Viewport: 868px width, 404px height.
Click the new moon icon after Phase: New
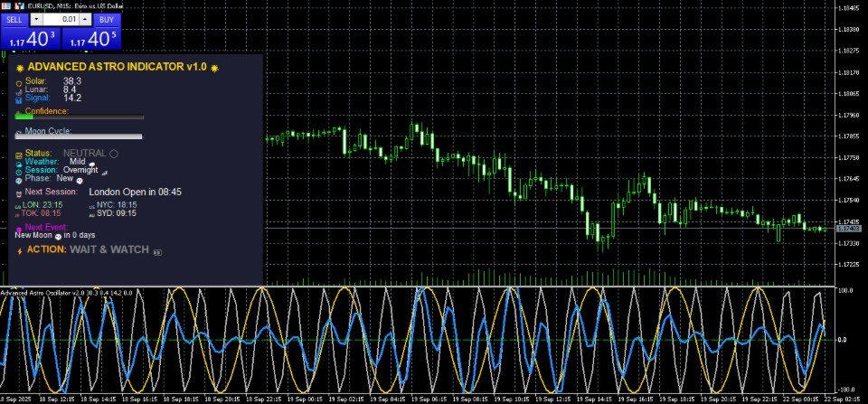point(80,181)
